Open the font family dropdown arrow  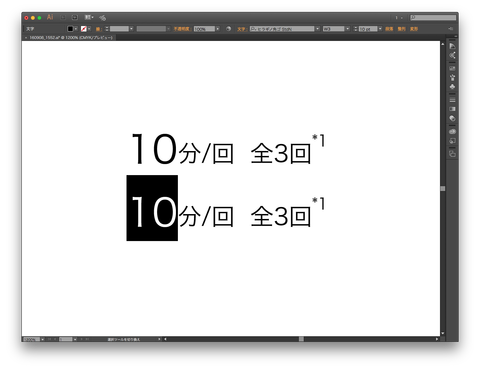coord(317,29)
